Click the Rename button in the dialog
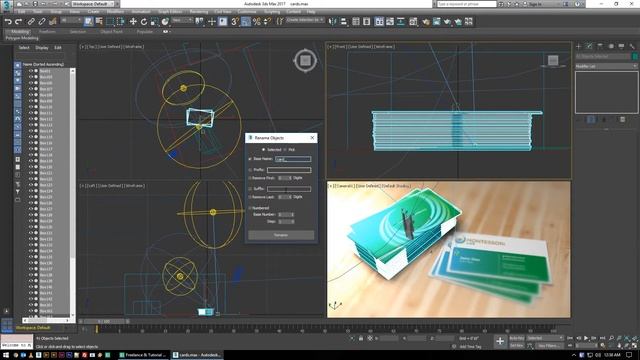 point(281,235)
